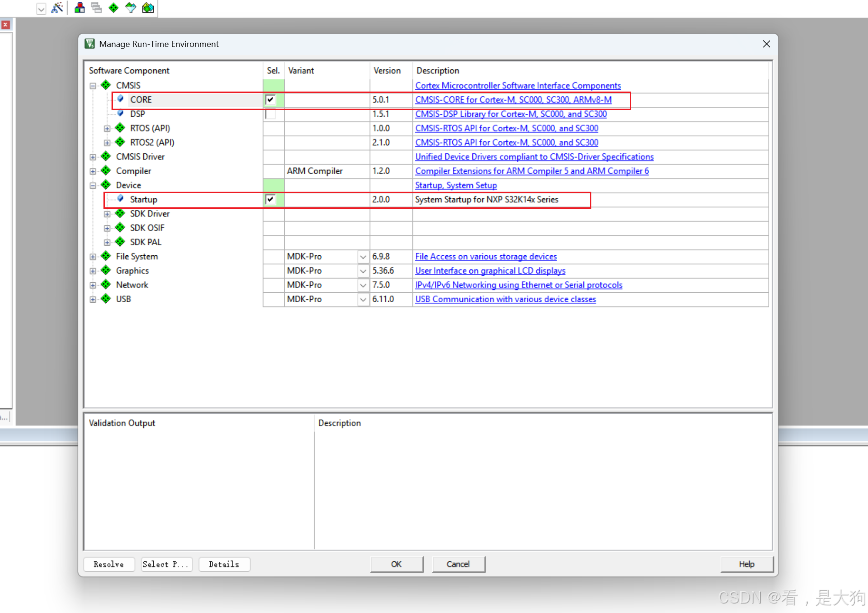
Task: Open the CMSIS-DSP Library description link
Action: coord(511,114)
